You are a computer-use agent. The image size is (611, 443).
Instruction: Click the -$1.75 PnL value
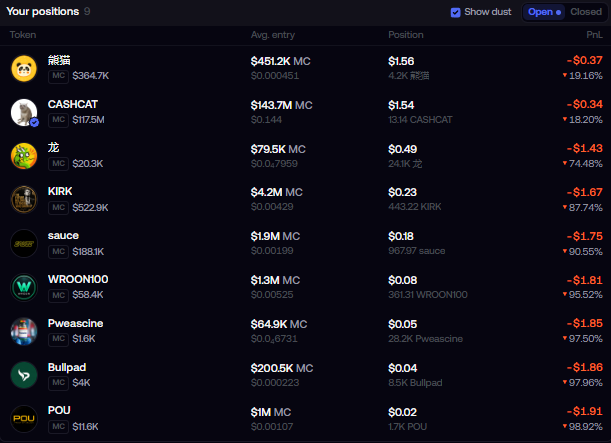585,236
